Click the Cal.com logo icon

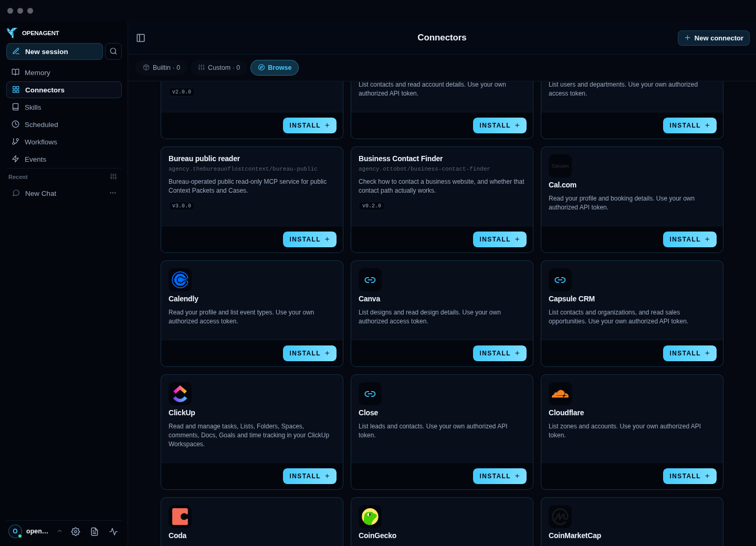560,166
